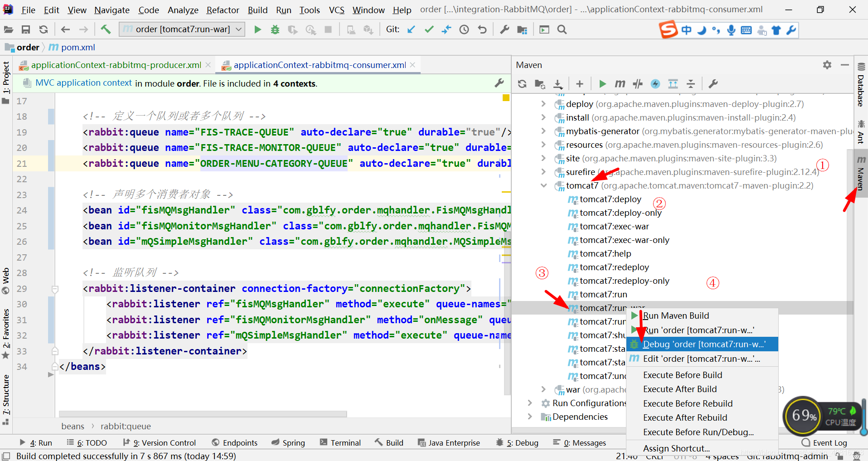Expand the resources plugin node
The image size is (868, 461).
tap(543, 145)
